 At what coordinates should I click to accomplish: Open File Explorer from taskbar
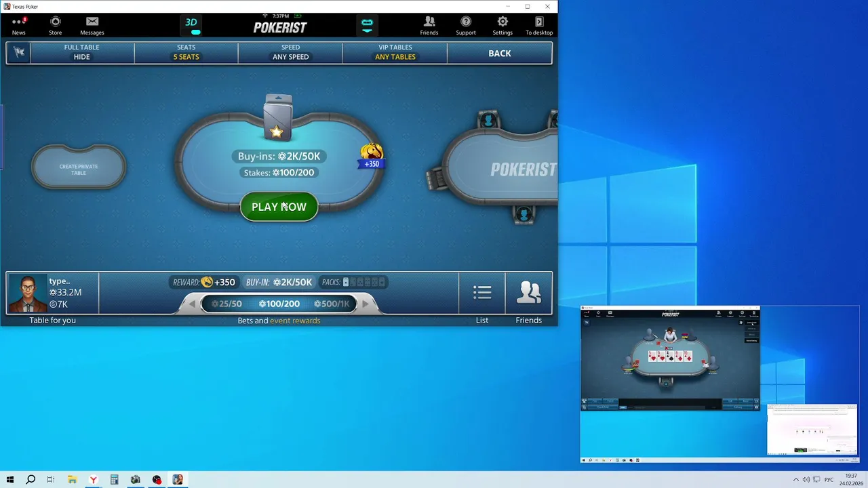coord(73,480)
